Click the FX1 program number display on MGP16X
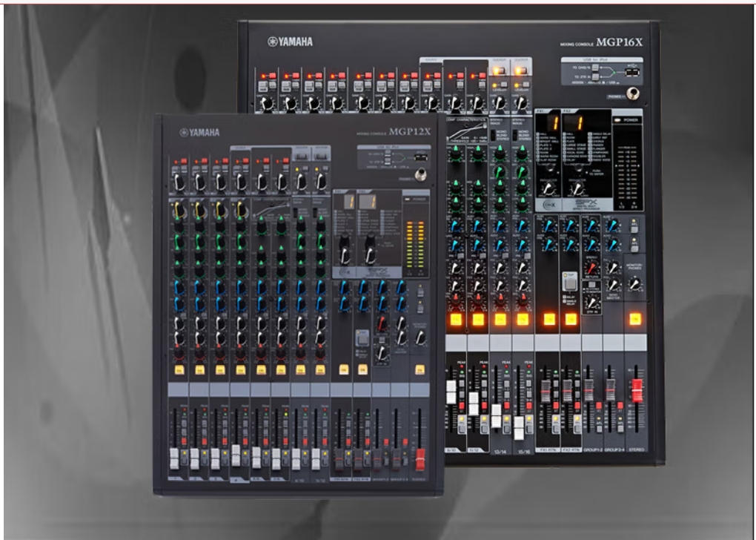756x540 pixels. (555, 124)
